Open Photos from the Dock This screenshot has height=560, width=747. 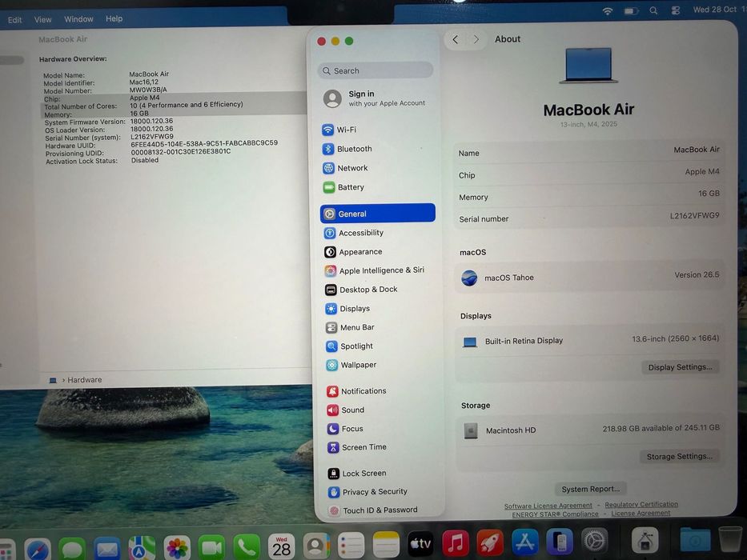click(x=177, y=548)
